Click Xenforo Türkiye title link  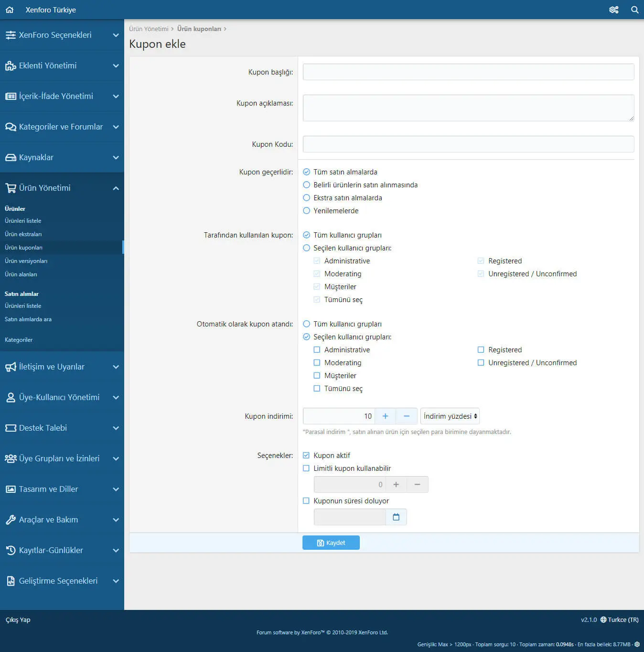click(x=51, y=10)
